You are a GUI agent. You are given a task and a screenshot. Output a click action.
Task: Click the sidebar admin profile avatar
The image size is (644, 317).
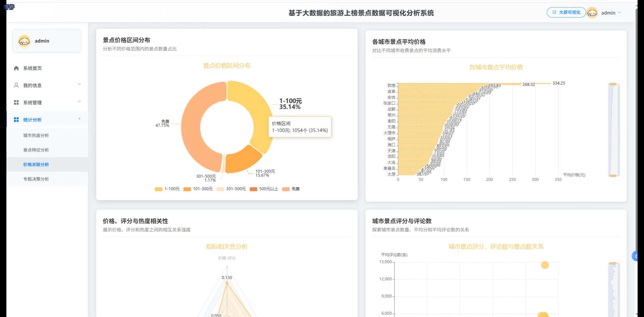coord(24,41)
